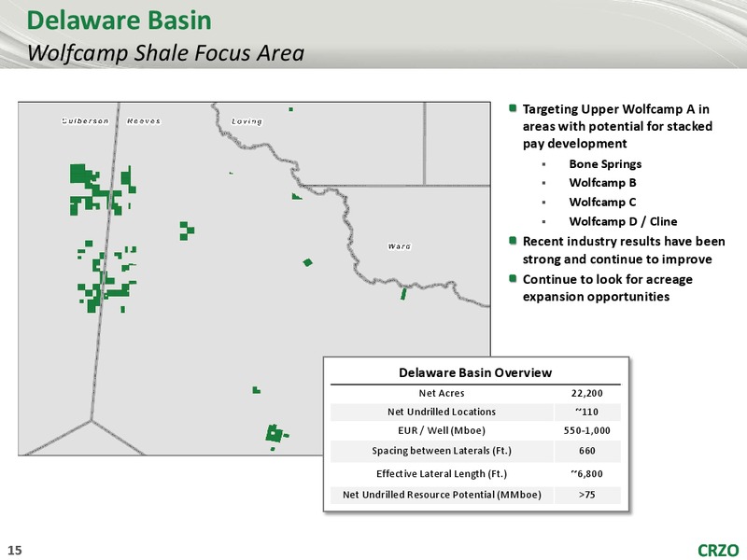Click the 'CRZO' logo text
The height and width of the screenshot is (560, 747).
coord(718,550)
